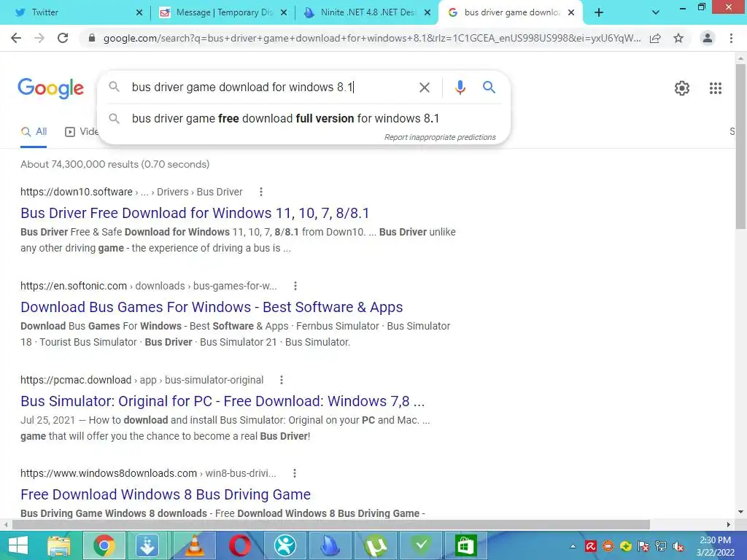Click the vertical page scrollbar thumb
The image size is (747, 560).
(x=740, y=147)
